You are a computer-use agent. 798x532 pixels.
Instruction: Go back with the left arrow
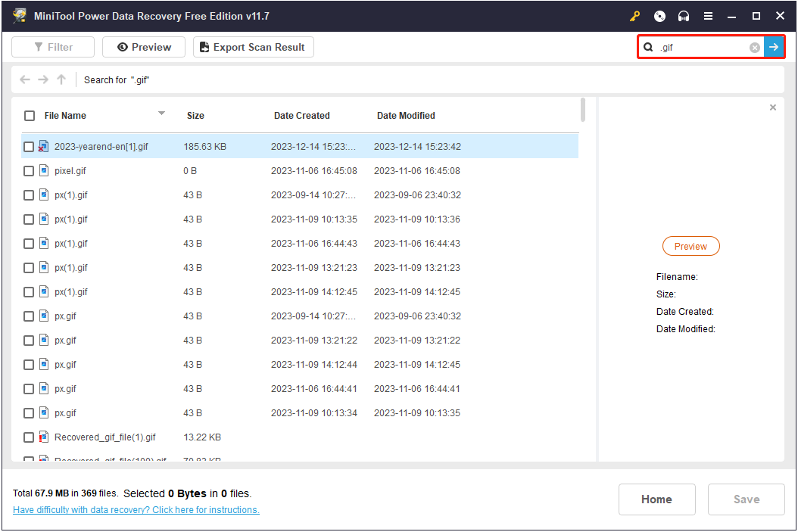pyautogui.click(x=24, y=80)
